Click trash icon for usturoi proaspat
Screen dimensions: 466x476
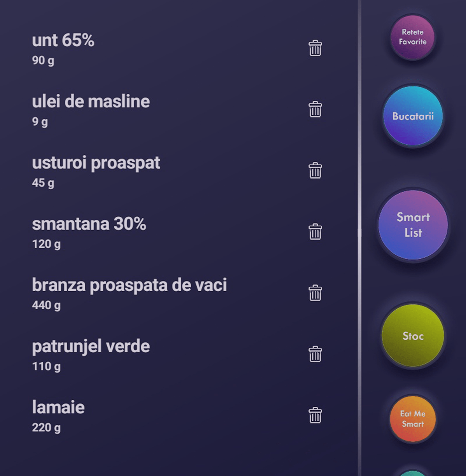315,171
